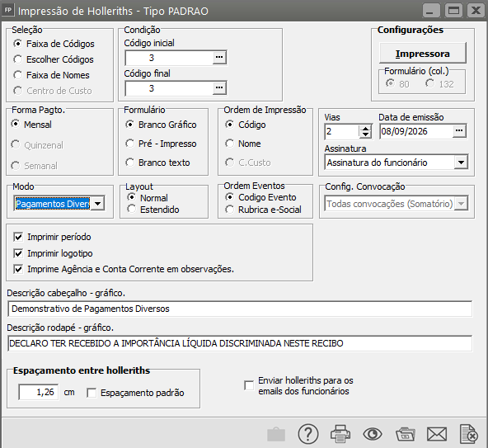The width and height of the screenshot is (488, 448).
Task: Open print preview with the eye icon
Action: (373, 434)
